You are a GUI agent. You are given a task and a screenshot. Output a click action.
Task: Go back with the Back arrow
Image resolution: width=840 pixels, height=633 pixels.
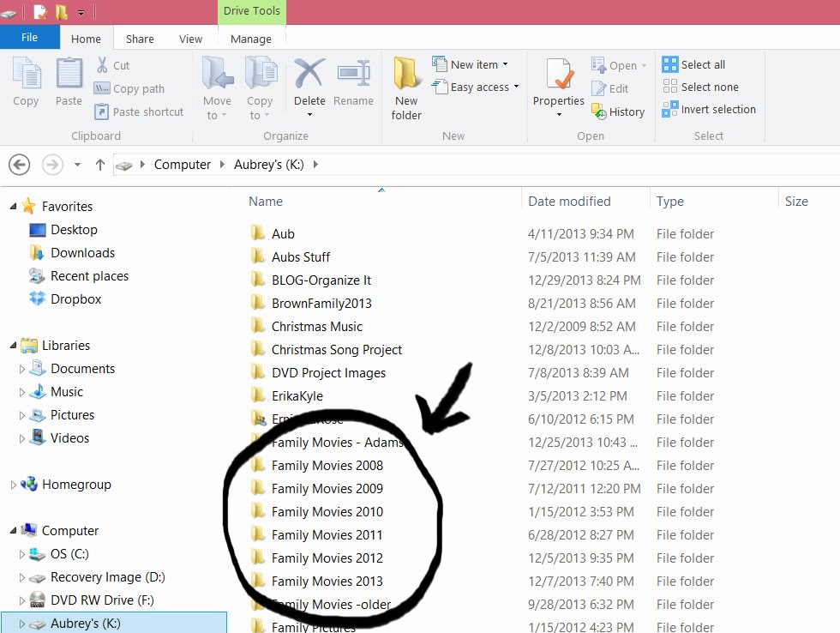point(19,165)
